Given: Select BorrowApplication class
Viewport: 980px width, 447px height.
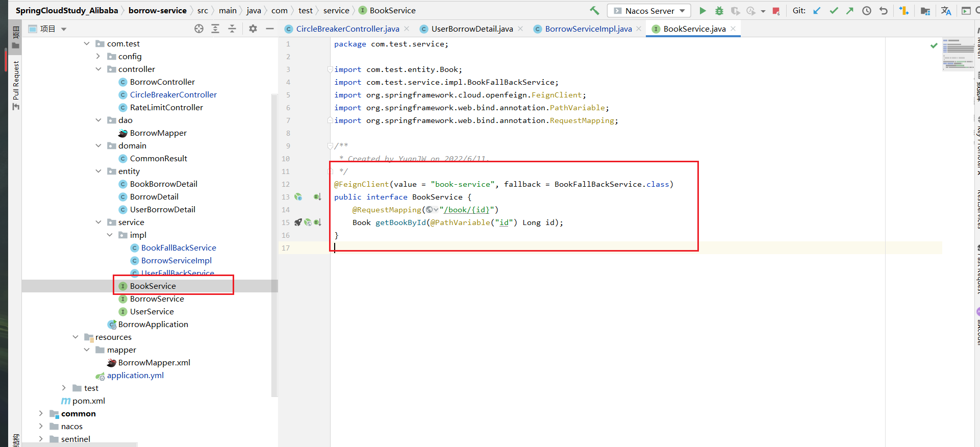Looking at the screenshot, I should click(x=153, y=325).
